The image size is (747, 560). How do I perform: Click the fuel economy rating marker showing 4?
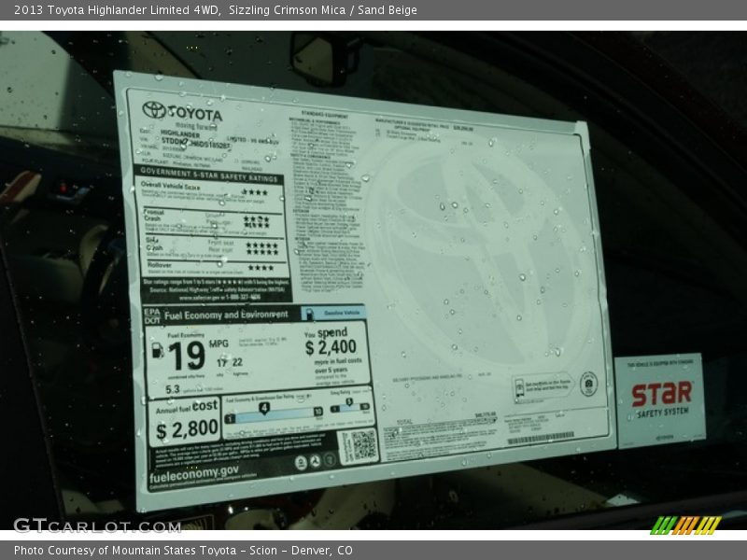pyautogui.click(x=264, y=408)
